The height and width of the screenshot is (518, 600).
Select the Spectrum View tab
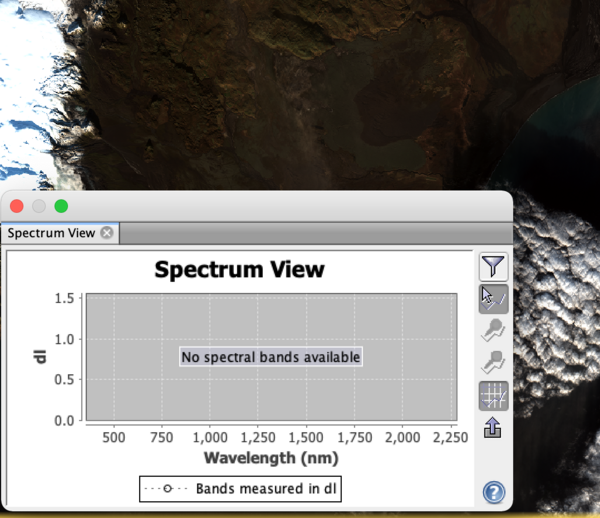pos(52,233)
